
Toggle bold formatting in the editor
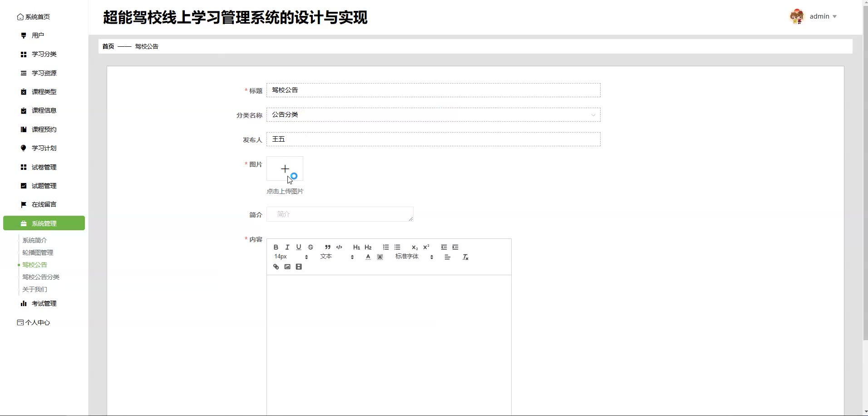(276, 247)
